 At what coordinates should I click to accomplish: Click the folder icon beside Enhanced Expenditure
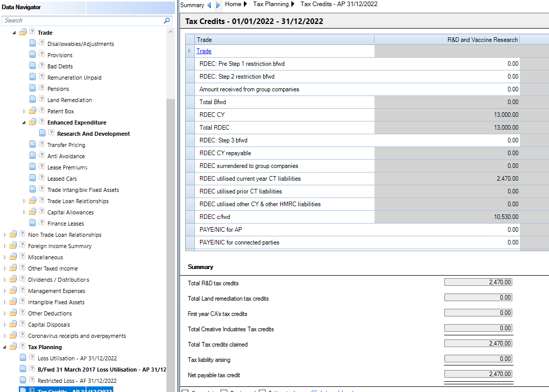[33, 122]
